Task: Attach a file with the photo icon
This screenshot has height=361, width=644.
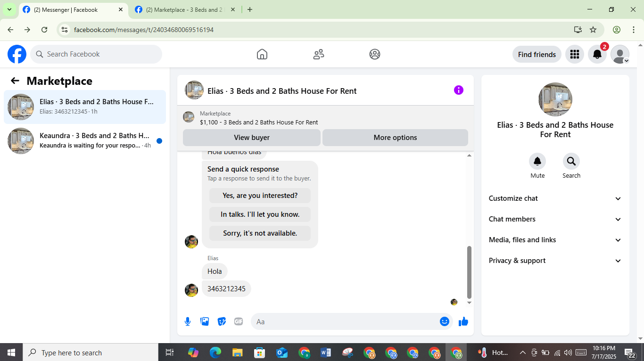Action: [x=205, y=321]
